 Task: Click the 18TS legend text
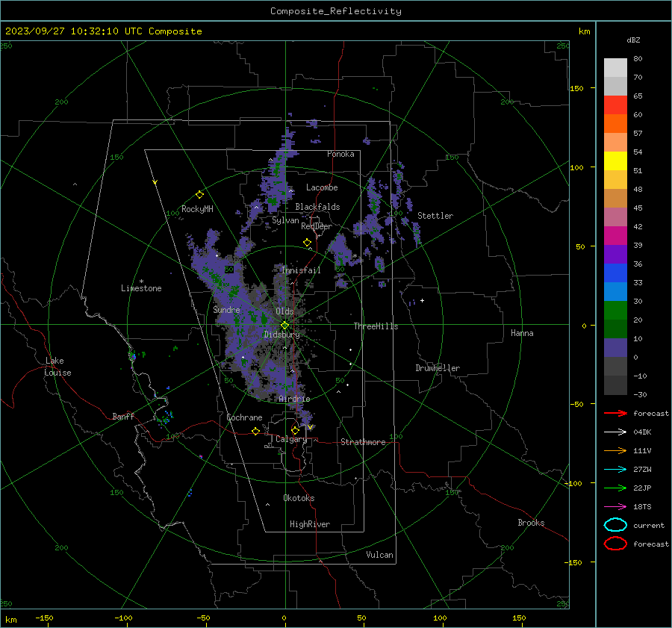pyautogui.click(x=642, y=507)
